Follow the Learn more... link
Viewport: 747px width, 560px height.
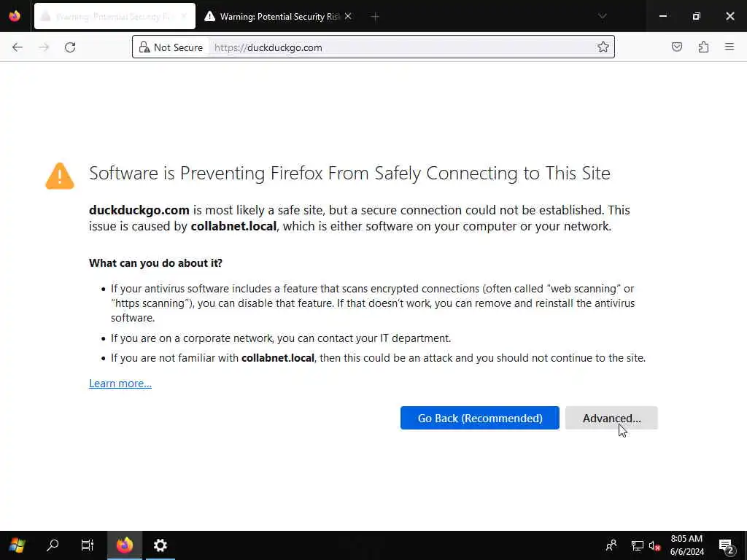(x=120, y=384)
